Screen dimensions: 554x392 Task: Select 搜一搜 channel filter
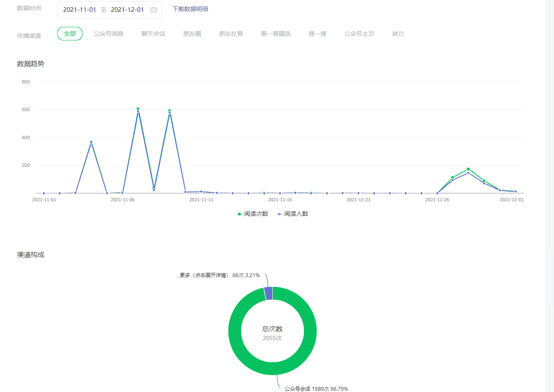(x=317, y=34)
